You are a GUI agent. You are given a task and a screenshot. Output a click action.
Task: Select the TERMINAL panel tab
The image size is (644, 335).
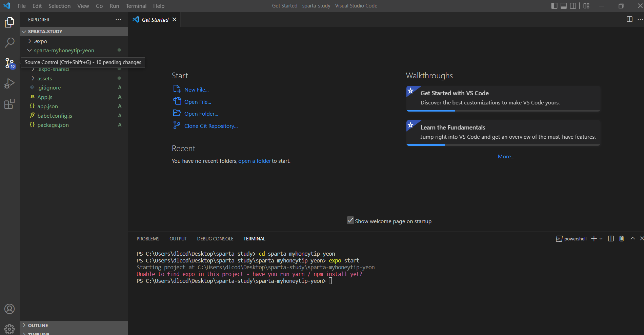point(254,239)
